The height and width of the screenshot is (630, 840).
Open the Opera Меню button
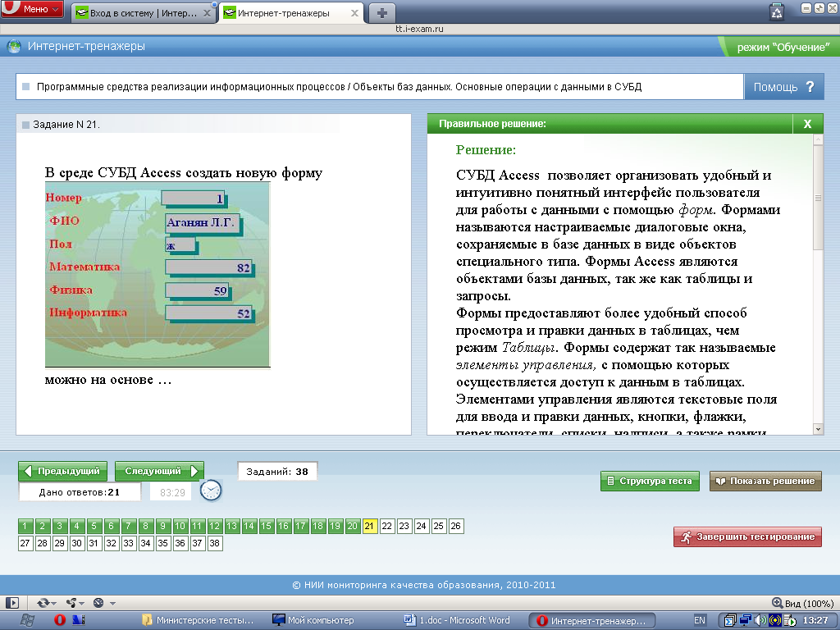click(x=32, y=9)
